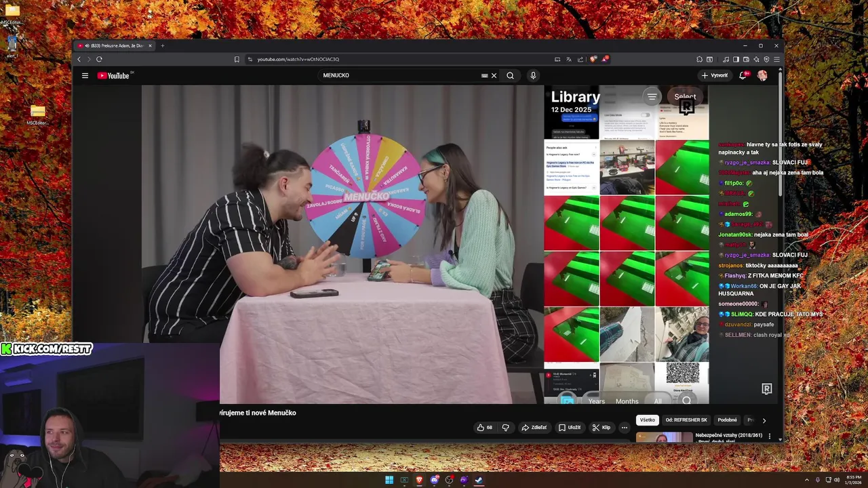868x488 pixels.
Task: Toggle the browser sidebar panel
Action: point(736,59)
